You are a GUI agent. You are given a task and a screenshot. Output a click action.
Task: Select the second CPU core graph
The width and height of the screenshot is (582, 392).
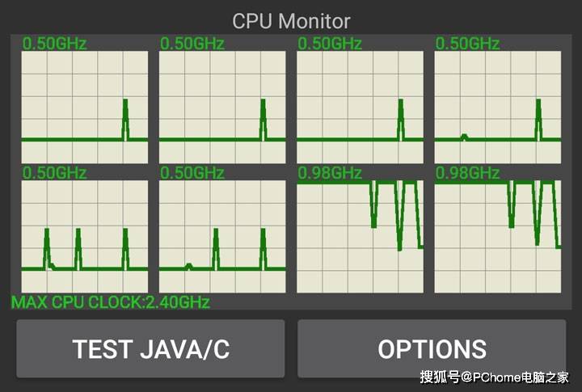pos(222,107)
